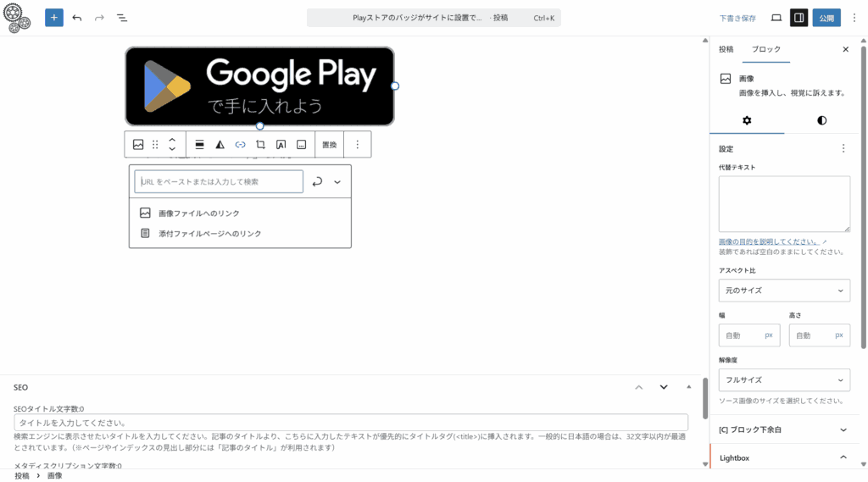Open the align icon in block toolbar

(199, 145)
